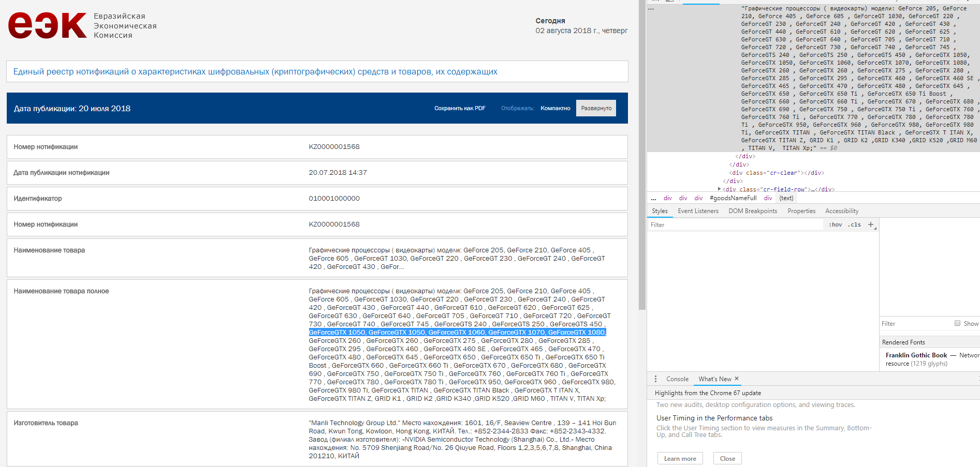Viewport: 980px width, 467px height.
Task: Click the div breadcrumb after #goodsNameFull
Action: (768, 198)
